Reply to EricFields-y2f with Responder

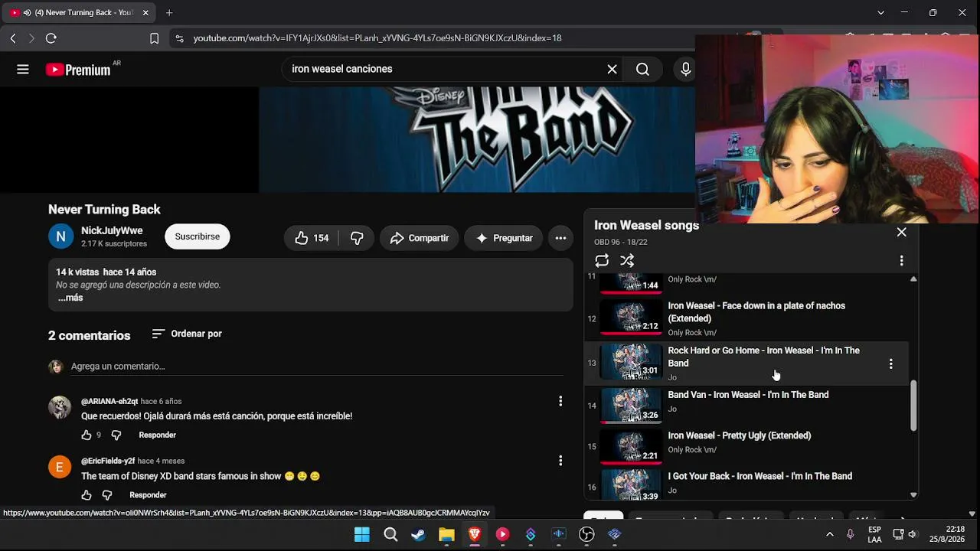click(x=148, y=495)
